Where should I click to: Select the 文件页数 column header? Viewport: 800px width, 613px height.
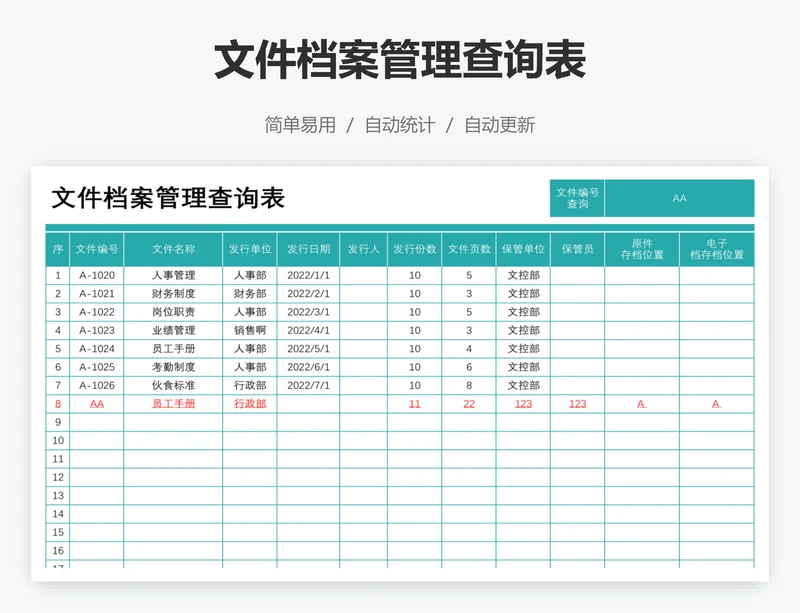point(469,249)
